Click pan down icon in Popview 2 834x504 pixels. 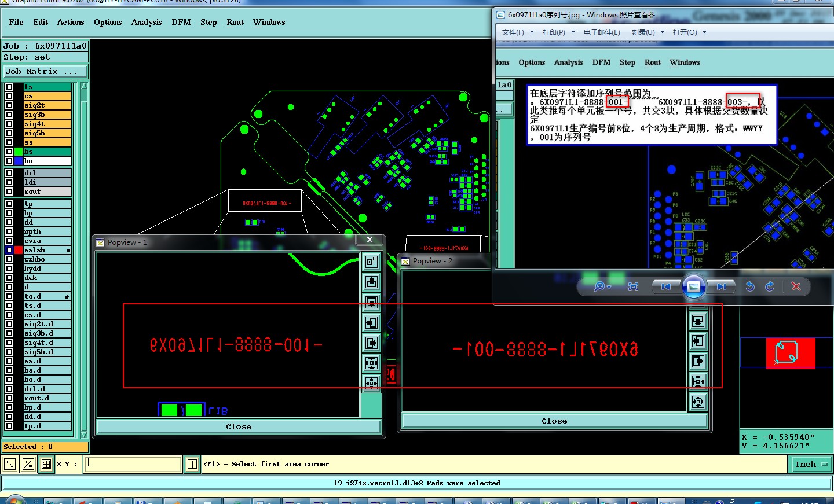point(698,321)
